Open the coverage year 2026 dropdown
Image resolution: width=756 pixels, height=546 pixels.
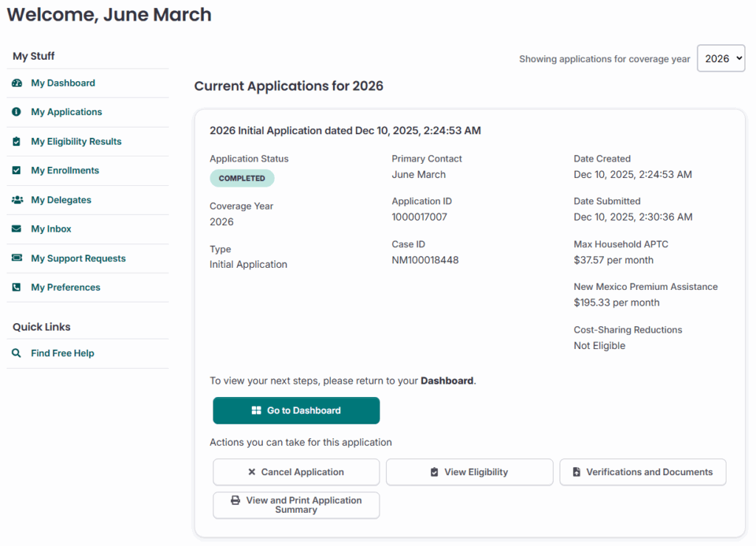coord(721,59)
